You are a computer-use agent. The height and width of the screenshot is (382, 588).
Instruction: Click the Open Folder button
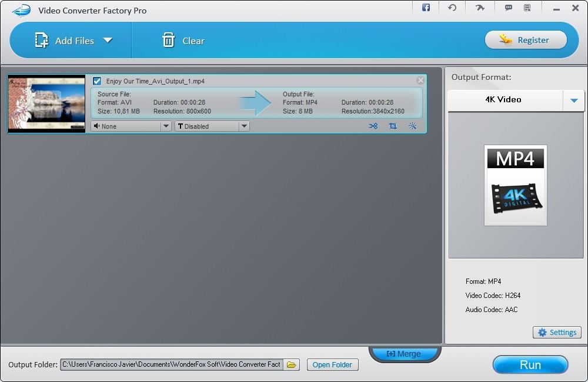(x=332, y=364)
